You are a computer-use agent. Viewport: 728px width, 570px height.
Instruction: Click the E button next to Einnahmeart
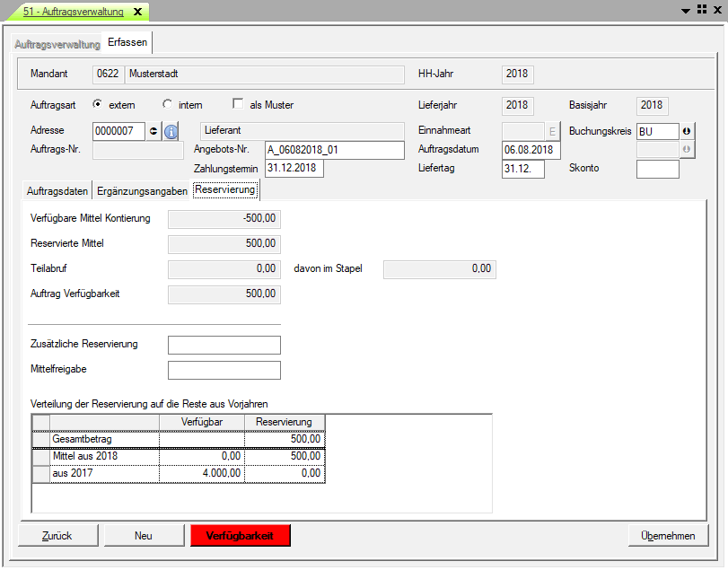click(552, 131)
